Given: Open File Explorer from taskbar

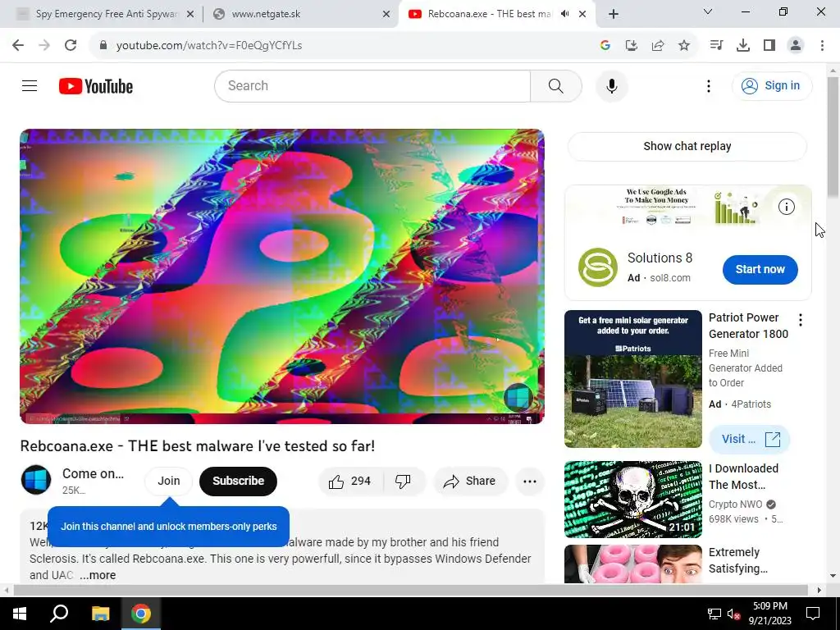Looking at the screenshot, I should click(x=100, y=614).
